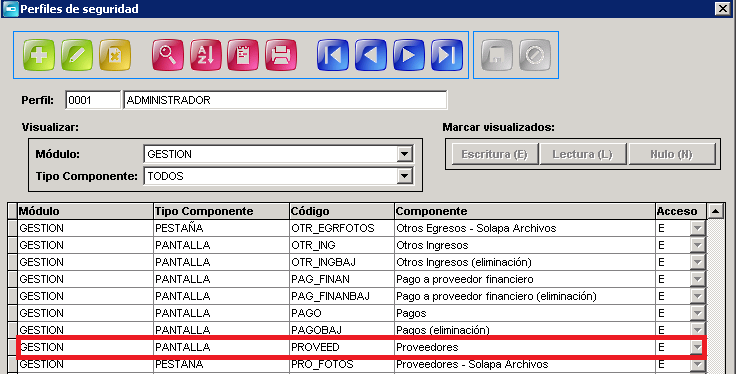Screen dimensions: 736x374
Task: Click 'Pago a proveedor financiero (eliminación)' cell
Action: [x=525, y=296]
